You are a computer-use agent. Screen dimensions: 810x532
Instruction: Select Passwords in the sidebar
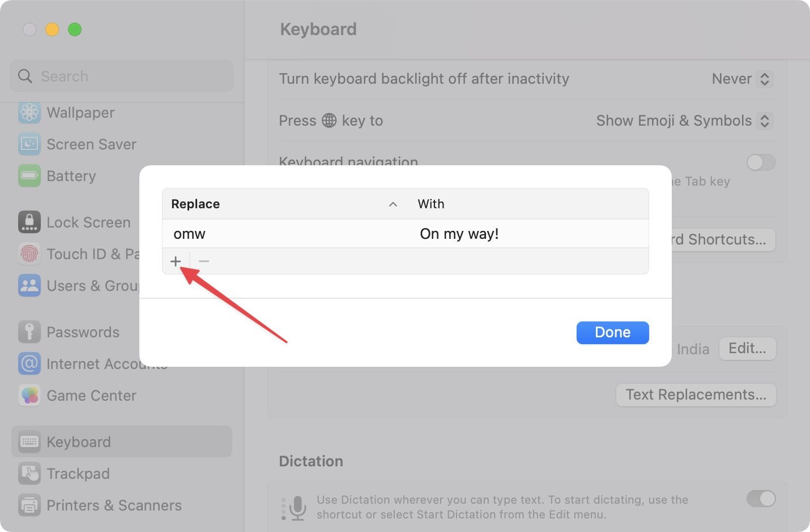[83, 332]
